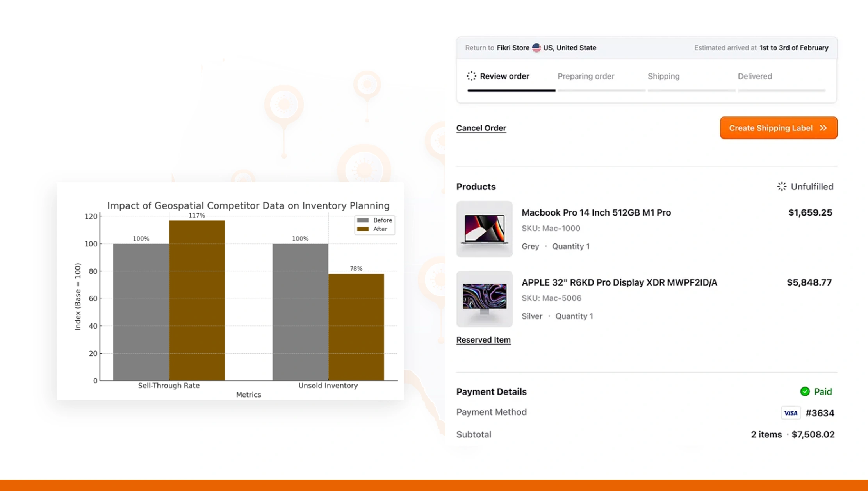This screenshot has width=868, height=491.
Task: Click the Create Shipping Label button
Action: pyautogui.click(x=779, y=128)
